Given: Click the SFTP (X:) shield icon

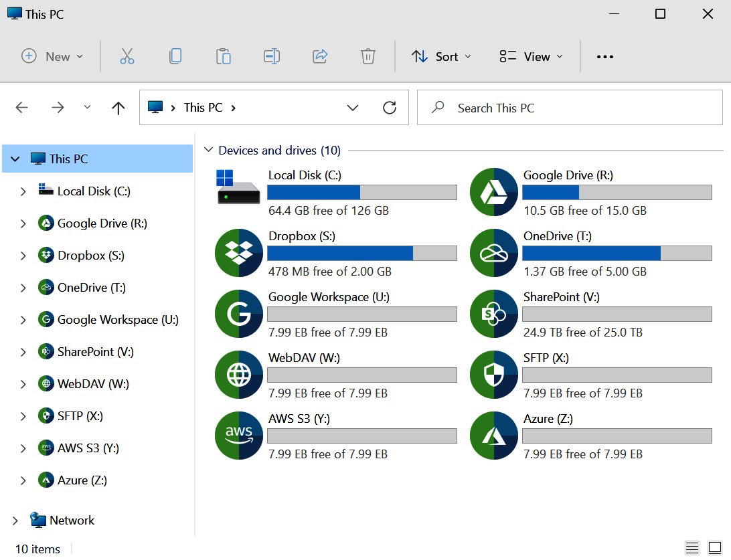Looking at the screenshot, I should (x=494, y=375).
